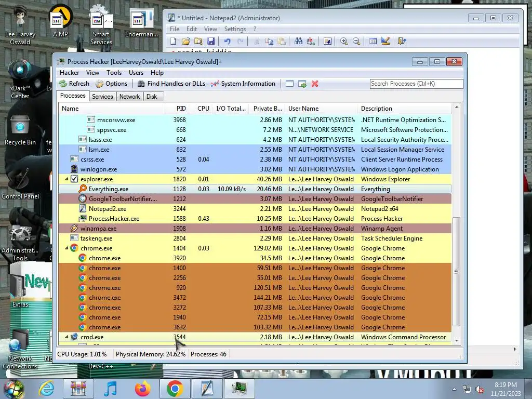Click the Paste icon in Notepad2
Screen dimensions: 532x399
(x=282, y=42)
